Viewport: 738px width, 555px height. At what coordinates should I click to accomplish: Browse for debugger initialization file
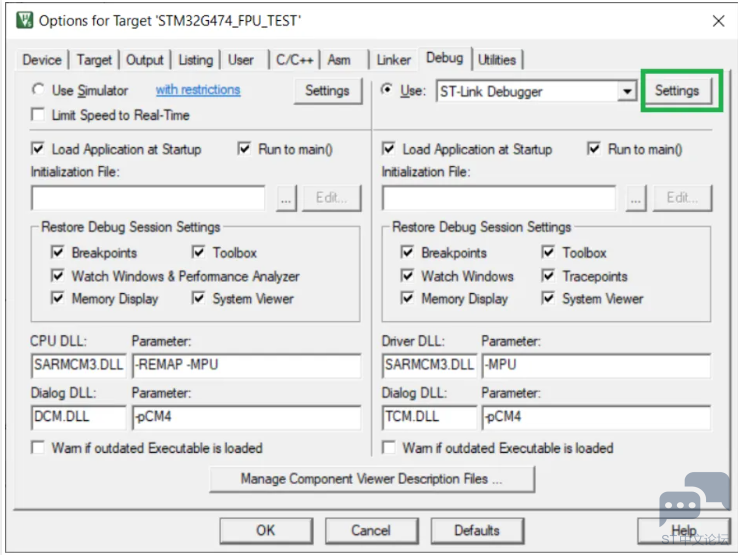636,198
